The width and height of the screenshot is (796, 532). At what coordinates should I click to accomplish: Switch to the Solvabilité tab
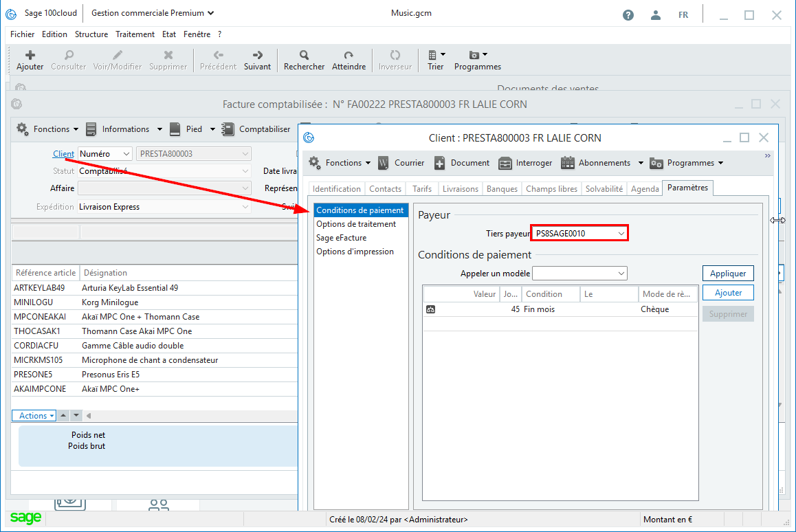604,189
